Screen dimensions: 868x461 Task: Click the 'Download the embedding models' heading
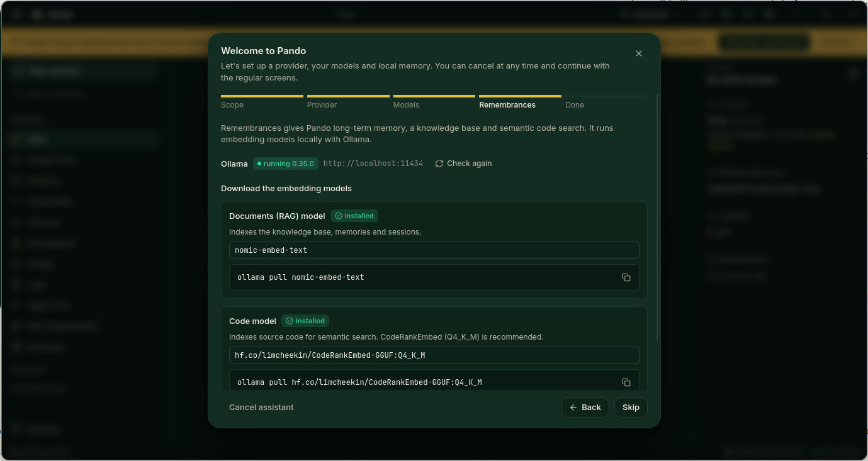tap(286, 189)
